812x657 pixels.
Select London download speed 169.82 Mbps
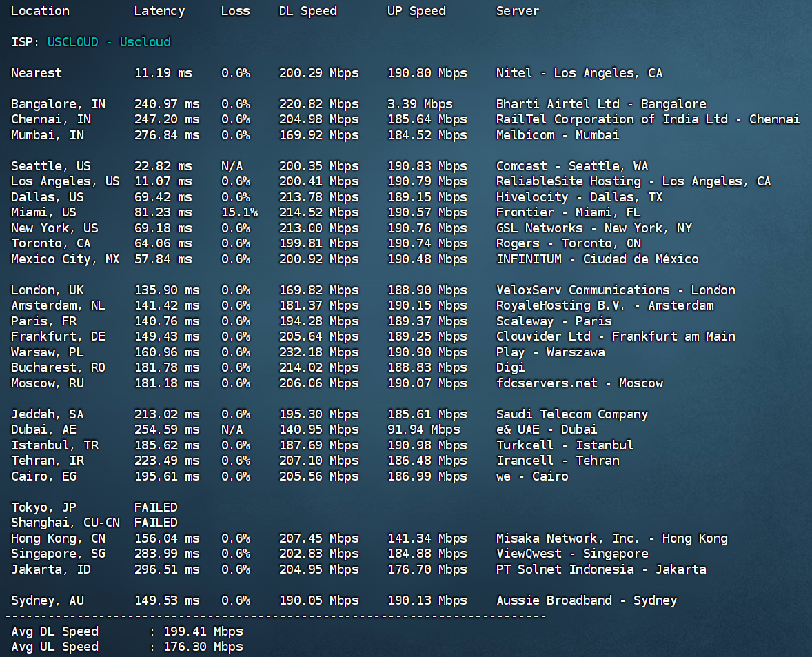[x=319, y=290]
